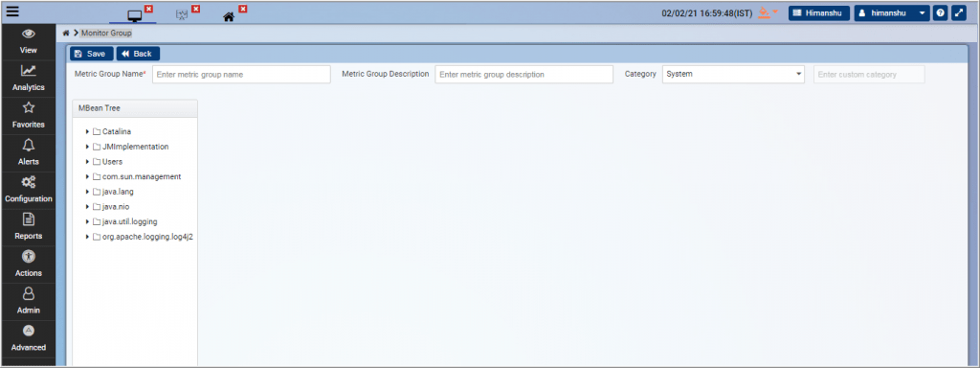Click the Save button
The height and width of the screenshot is (368, 980).
pyautogui.click(x=91, y=54)
